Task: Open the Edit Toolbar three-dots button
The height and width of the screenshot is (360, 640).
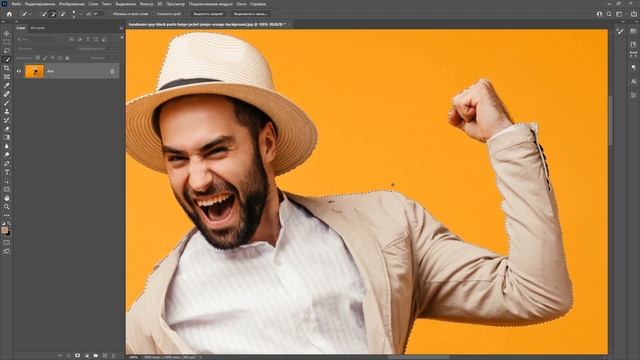Action: 7,215
